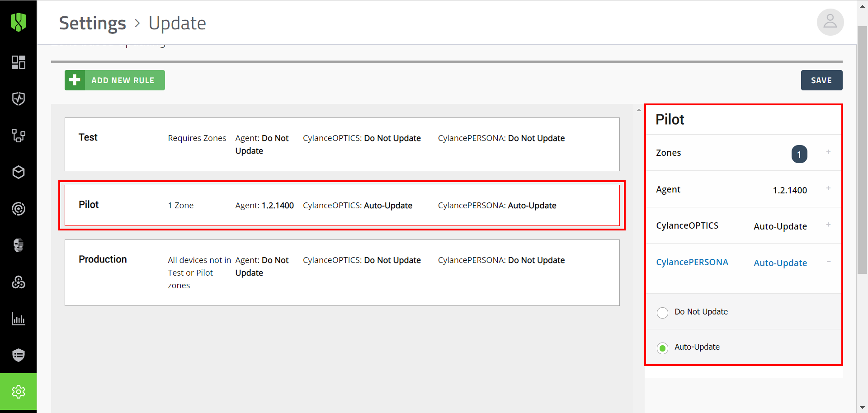Click the page scroll-down arrow

point(862,408)
